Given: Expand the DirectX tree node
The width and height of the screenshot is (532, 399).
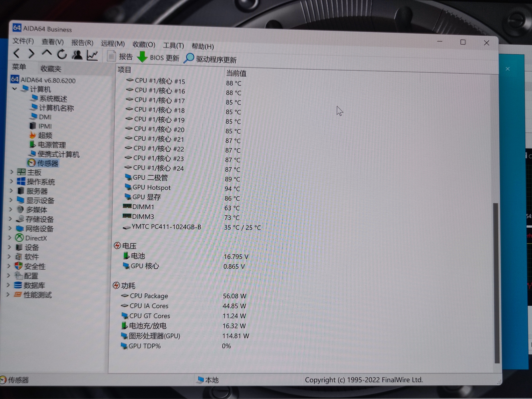Looking at the screenshot, I should point(10,238).
